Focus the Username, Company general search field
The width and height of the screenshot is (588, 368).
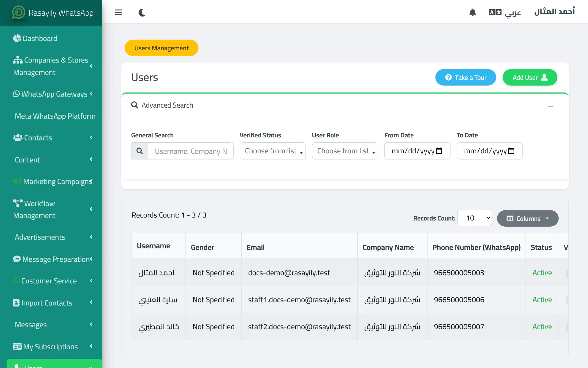pos(190,151)
